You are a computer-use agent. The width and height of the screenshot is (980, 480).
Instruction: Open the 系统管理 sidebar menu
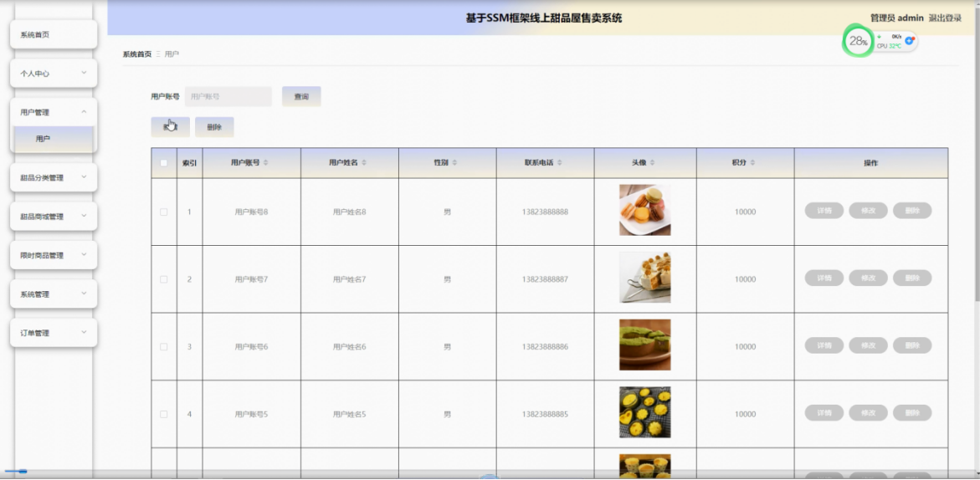54,294
